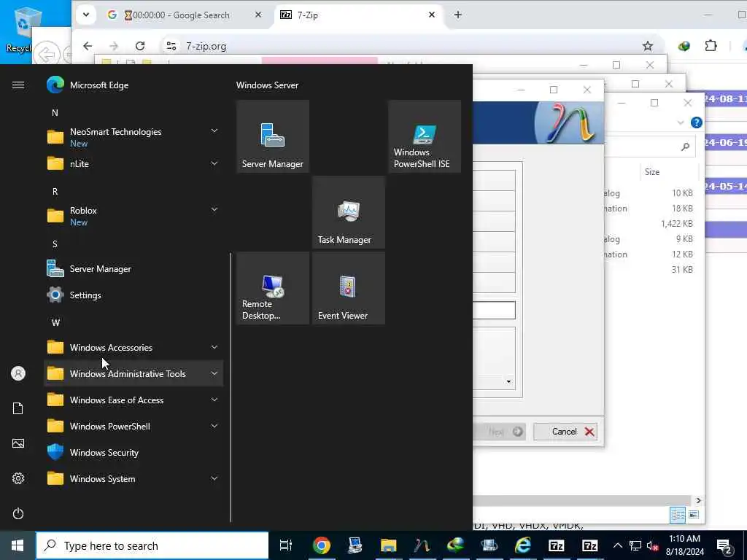Open the network tray icon
747x560 pixels.
(635, 546)
